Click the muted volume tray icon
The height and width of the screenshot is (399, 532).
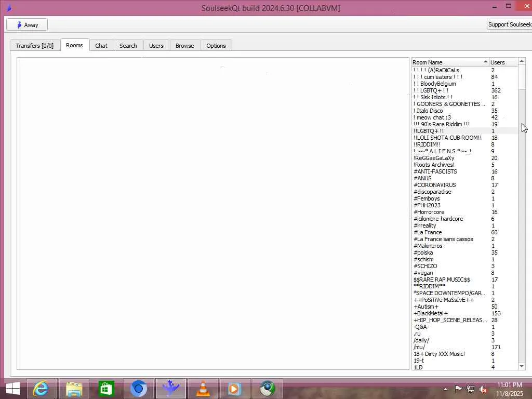tap(483, 389)
